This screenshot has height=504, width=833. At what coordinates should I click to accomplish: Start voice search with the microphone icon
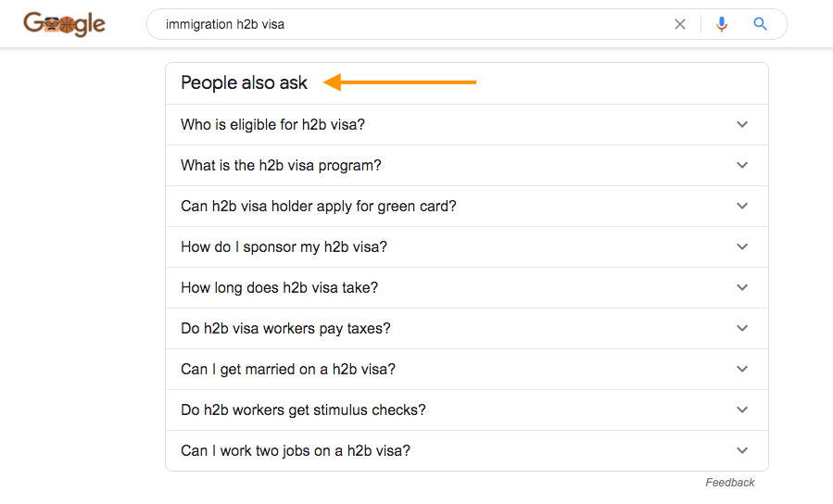pyautogui.click(x=722, y=24)
